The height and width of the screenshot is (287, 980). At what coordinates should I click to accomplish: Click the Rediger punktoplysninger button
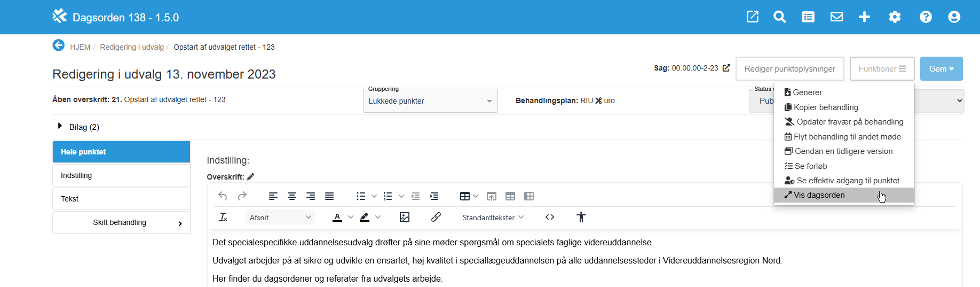789,69
